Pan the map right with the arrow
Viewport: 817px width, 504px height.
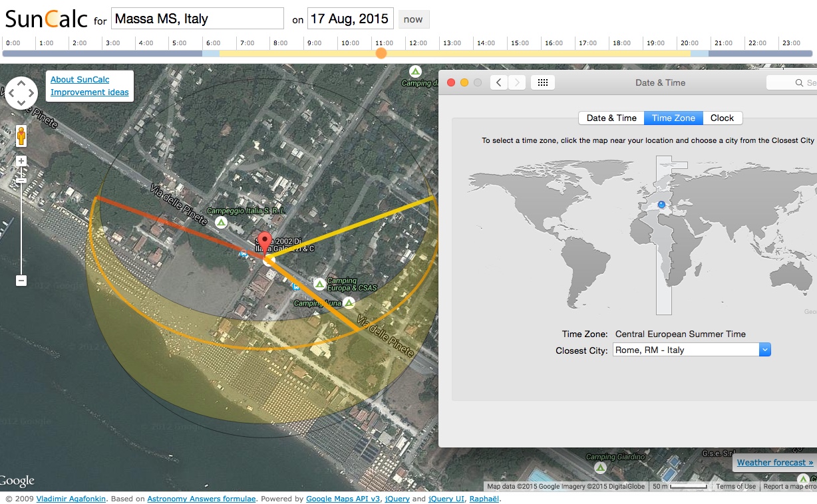(31, 92)
